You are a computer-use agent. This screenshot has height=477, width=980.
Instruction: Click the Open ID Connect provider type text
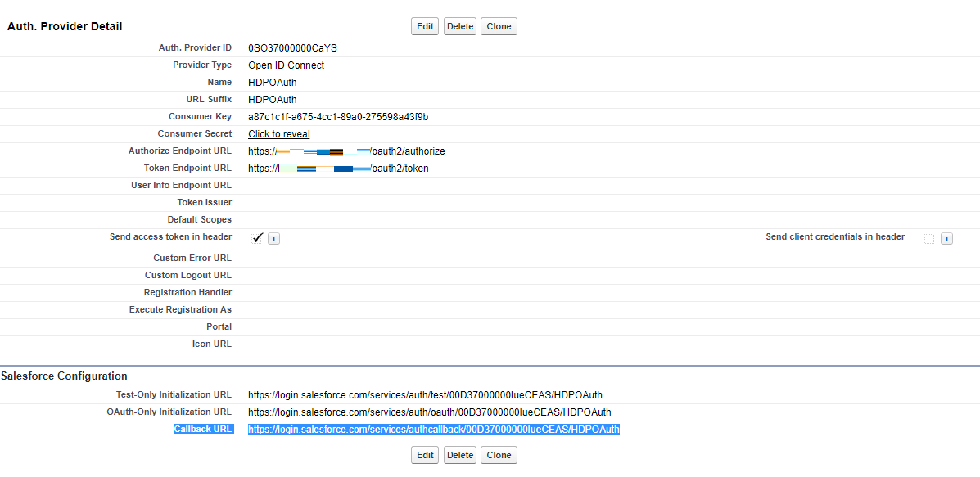pyautogui.click(x=287, y=65)
